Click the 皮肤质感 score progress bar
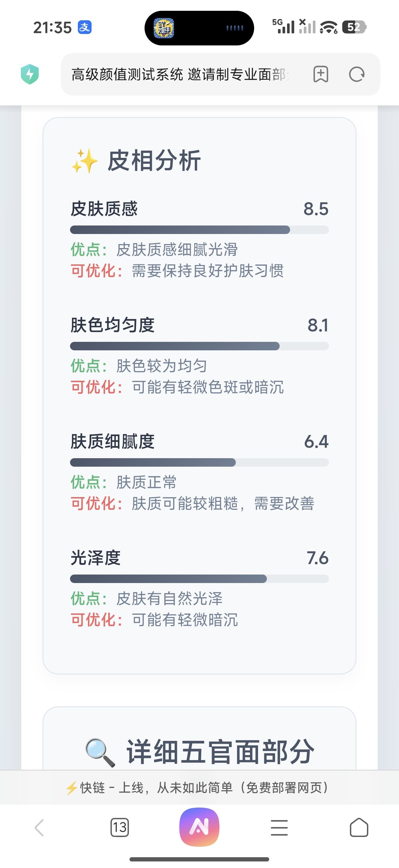The height and width of the screenshot is (868, 399). pos(199,230)
